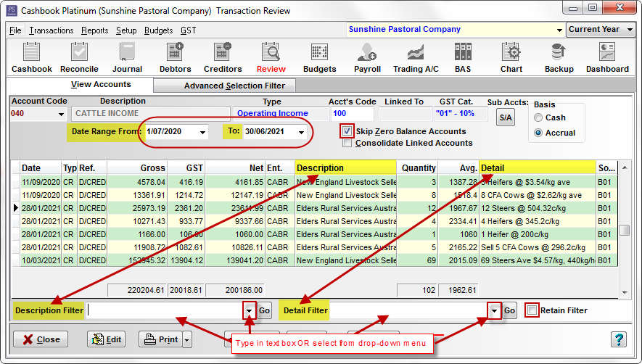
Task: Open the Dashboard toolbar icon
Action: pos(607,58)
